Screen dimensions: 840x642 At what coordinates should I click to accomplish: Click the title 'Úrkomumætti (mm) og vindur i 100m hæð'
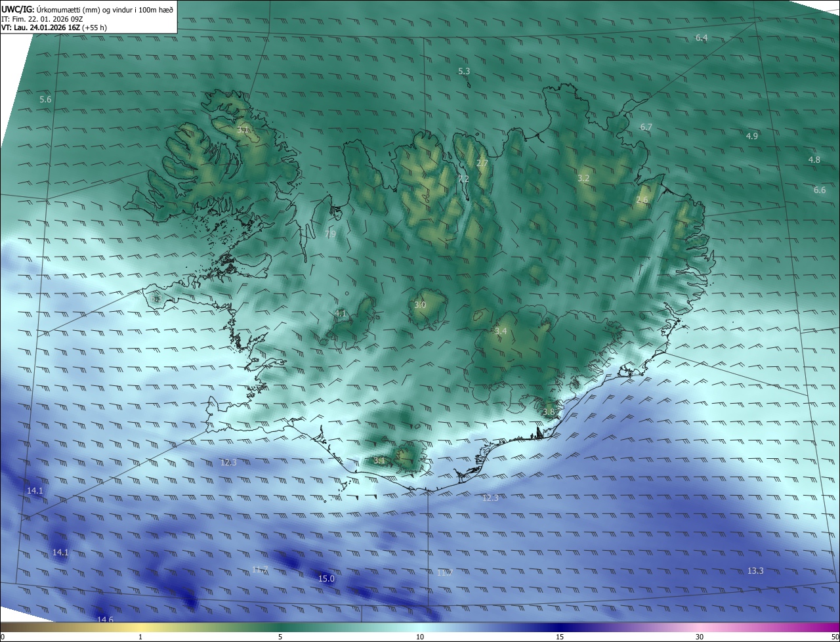[104, 9]
